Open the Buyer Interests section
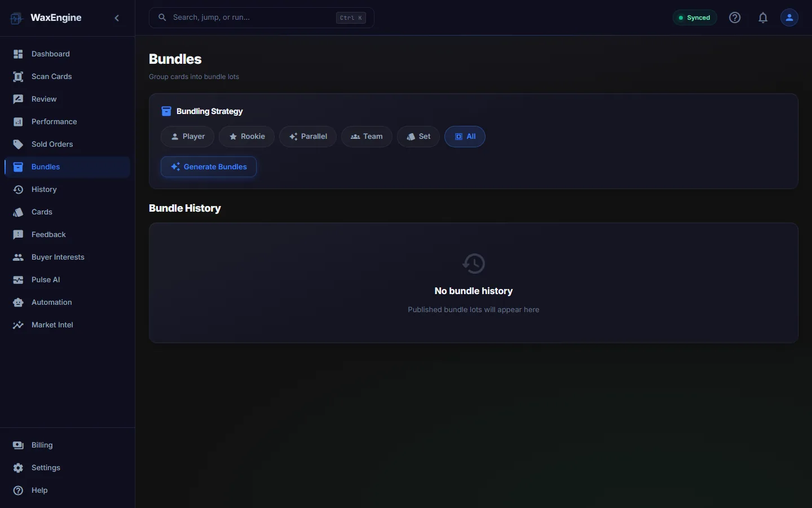This screenshot has height=508, width=812. tap(67, 257)
